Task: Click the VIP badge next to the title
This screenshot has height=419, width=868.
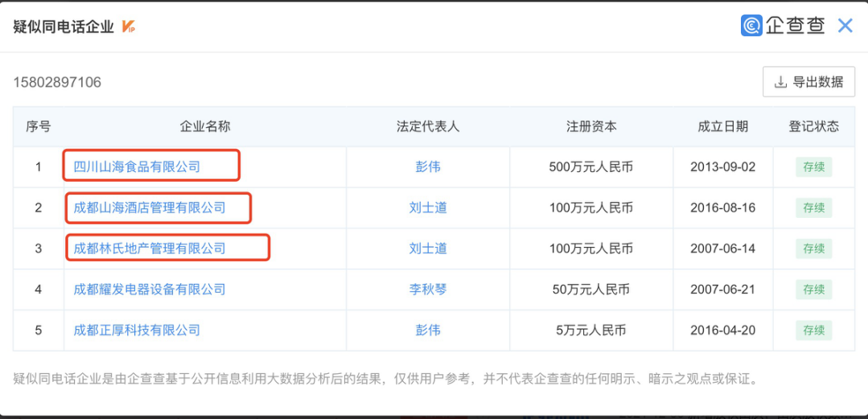Action: coord(128,27)
